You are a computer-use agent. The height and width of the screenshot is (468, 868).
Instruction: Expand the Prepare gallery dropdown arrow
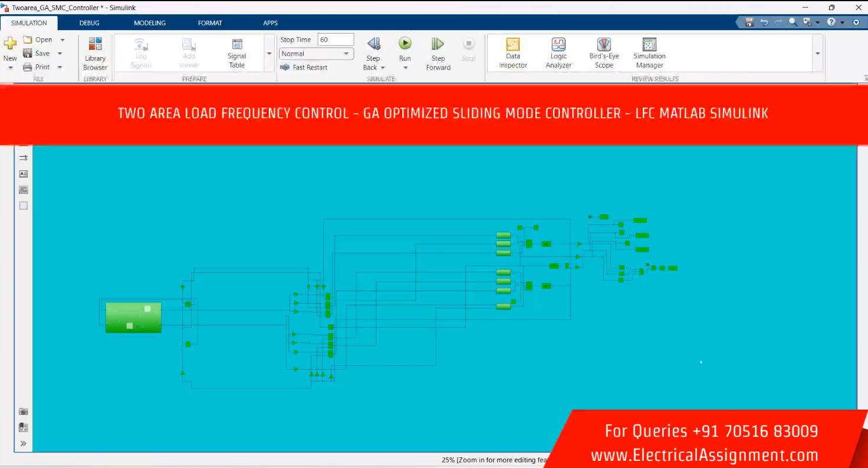pyautogui.click(x=269, y=54)
